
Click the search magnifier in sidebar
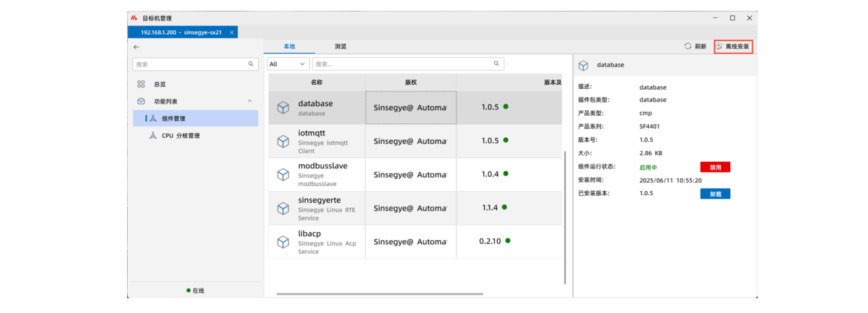(x=251, y=64)
